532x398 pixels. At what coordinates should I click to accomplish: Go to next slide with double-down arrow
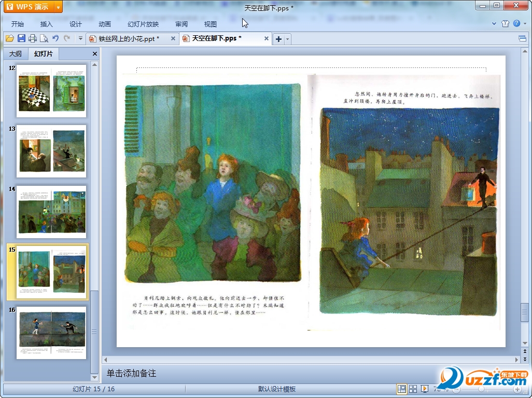(x=525, y=359)
